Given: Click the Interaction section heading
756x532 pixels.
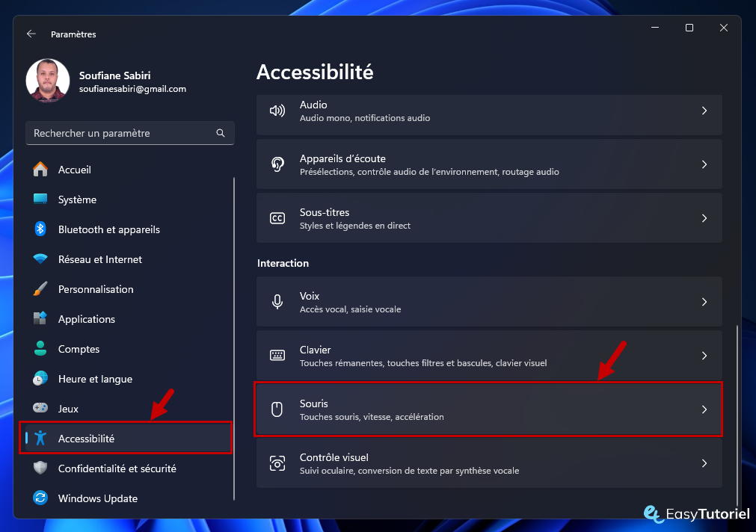Looking at the screenshot, I should click(x=283, y=263).
